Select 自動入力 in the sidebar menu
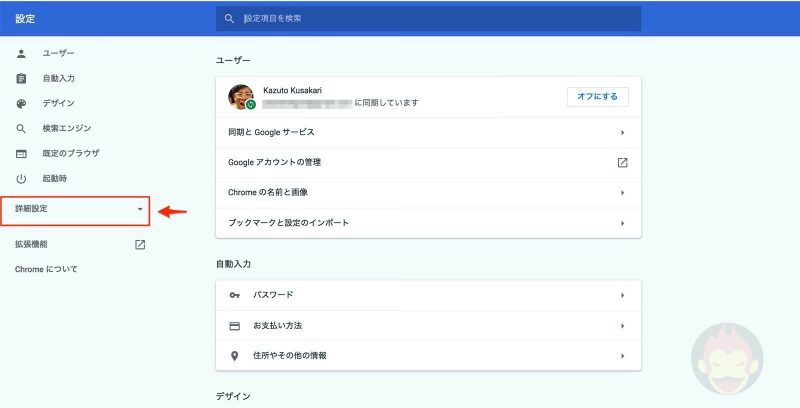 pyautogui.click(x=58, y=78)
